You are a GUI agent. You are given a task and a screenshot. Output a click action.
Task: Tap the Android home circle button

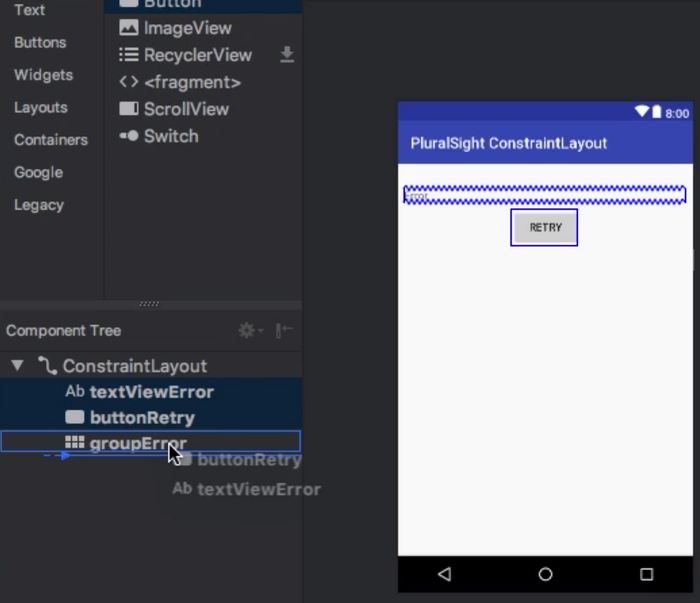(545, 574)
